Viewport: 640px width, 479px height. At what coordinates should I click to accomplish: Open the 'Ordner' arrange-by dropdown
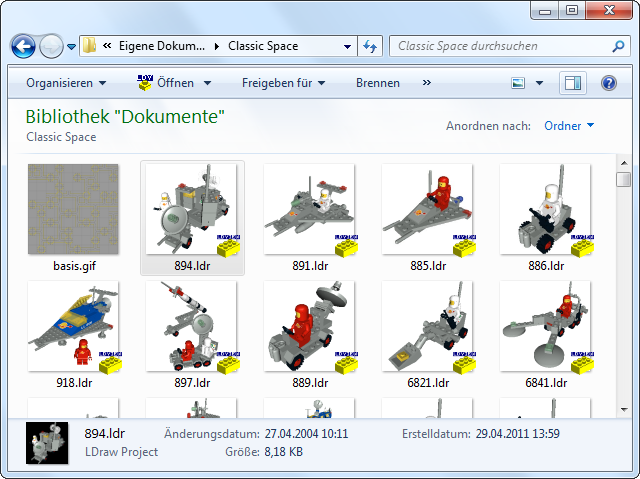pos(569,126)
